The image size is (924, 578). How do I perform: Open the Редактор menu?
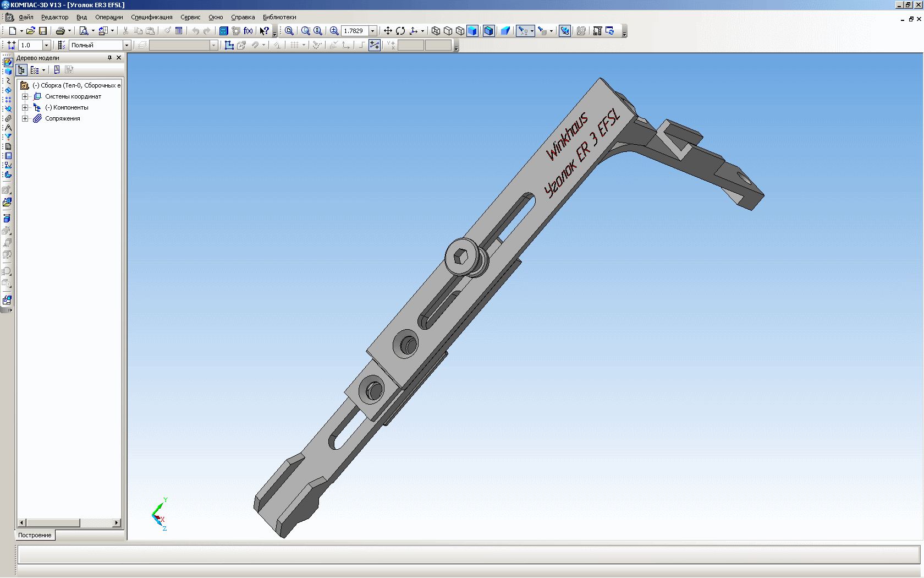point(54,17)
